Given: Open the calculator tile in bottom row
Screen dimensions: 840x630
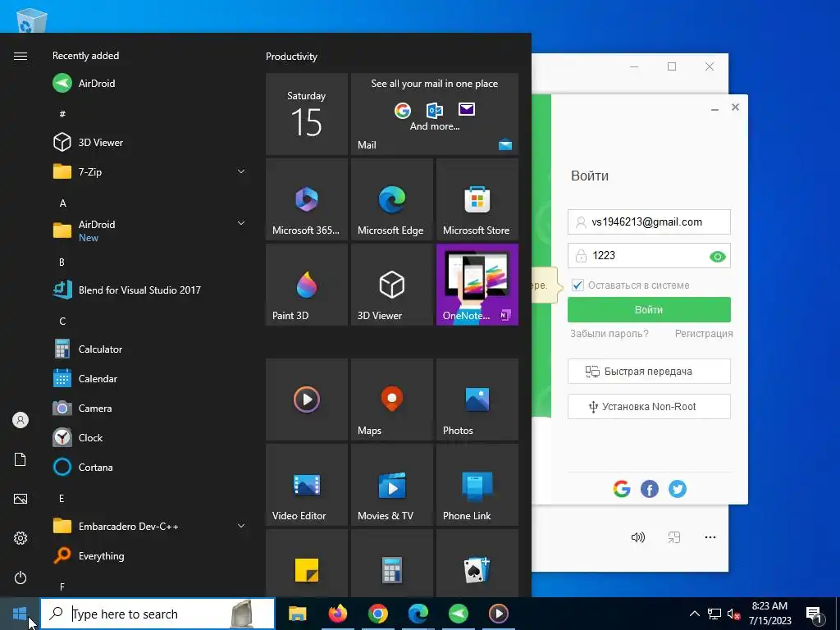Looking at the screenshot, I should tap(391, 564).
